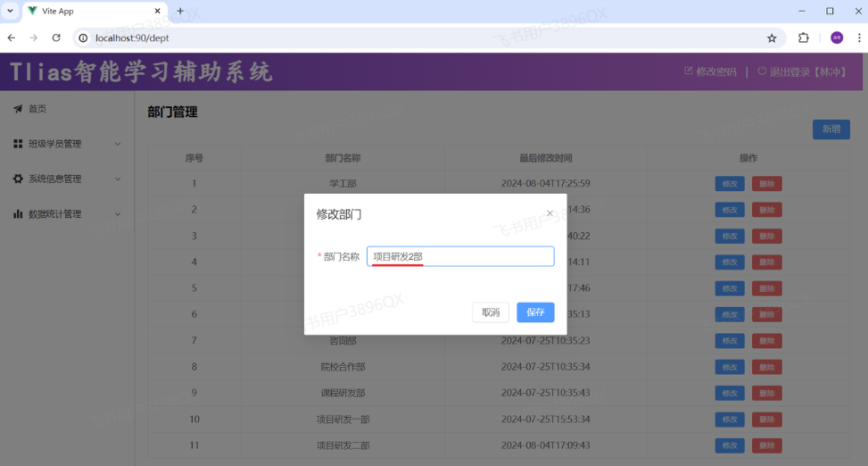This screenshot has width=868, height=466.
Task: Click the 课程研发部 name cell
Action: (x=343, y=393)
